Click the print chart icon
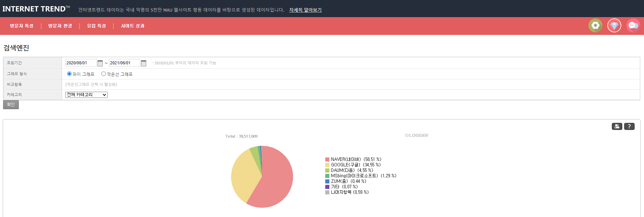The image size is (644, 217). tap(617, 126)
